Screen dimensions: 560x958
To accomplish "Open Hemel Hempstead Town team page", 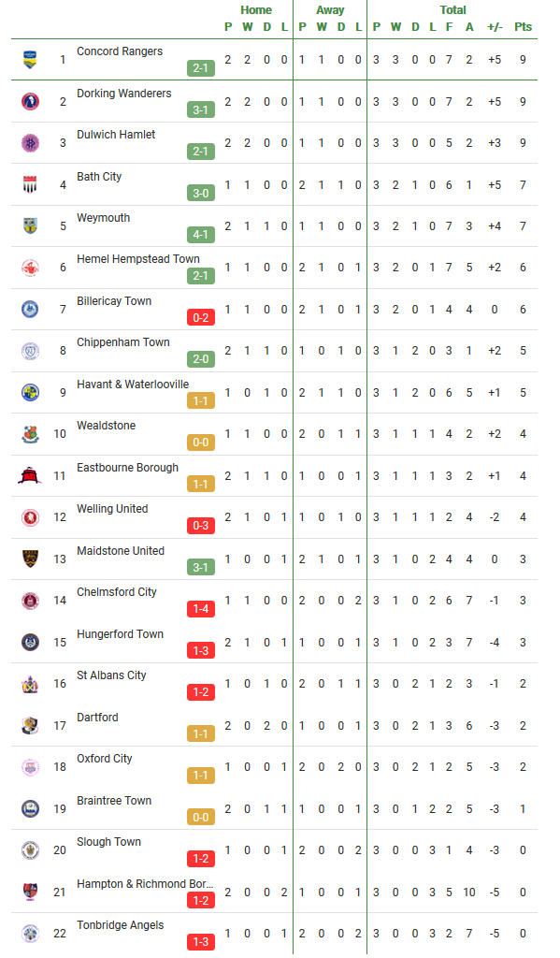I will coord(138,259).
